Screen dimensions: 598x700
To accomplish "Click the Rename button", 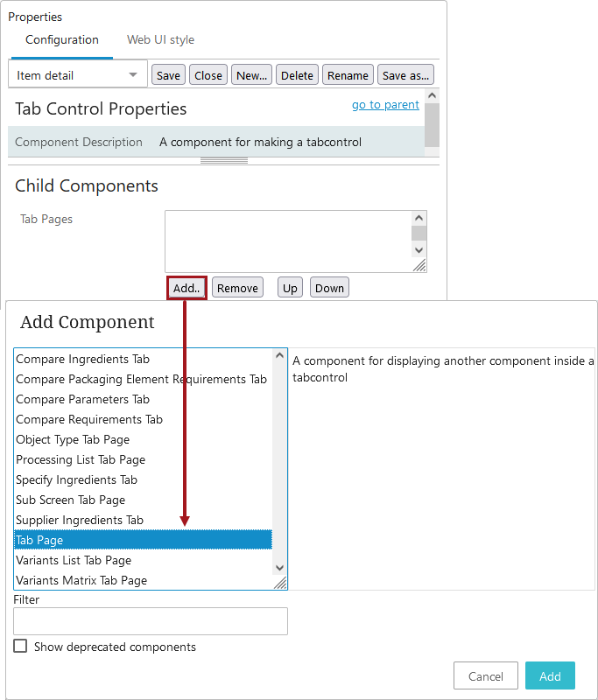I will pyautogui.click(x=348, y=75).
